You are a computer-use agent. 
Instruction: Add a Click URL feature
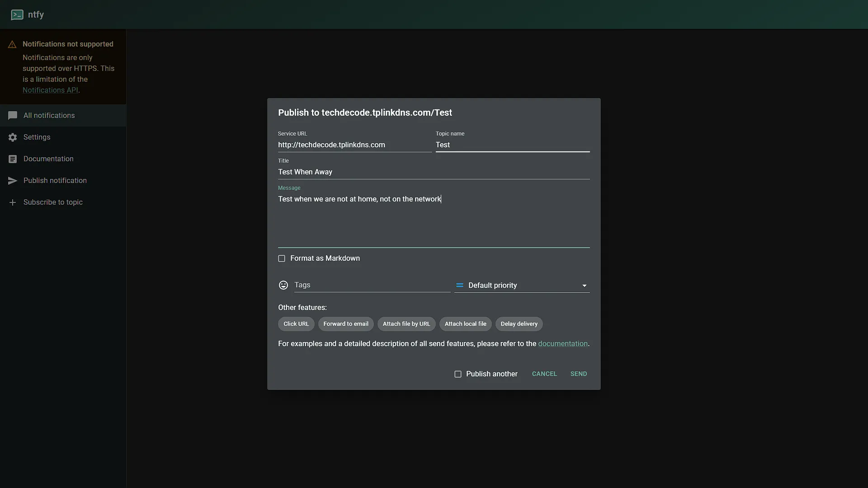tap(296, 324)
